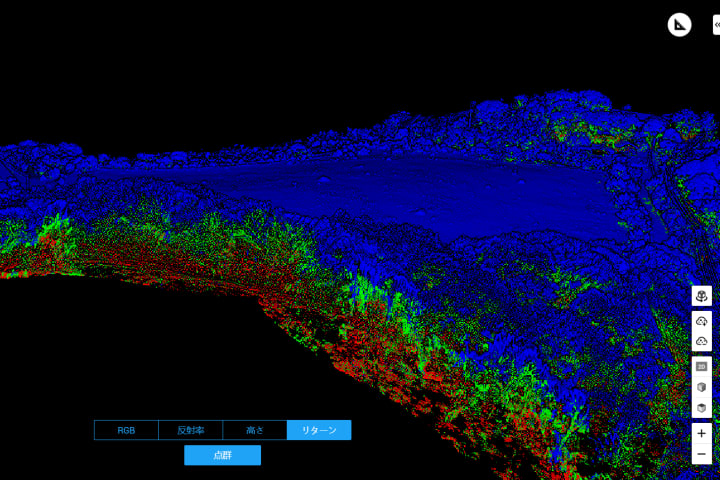Switch coloring to RGB mode
The height and width of the screenshot is (480, 720).
click(126, 430)
